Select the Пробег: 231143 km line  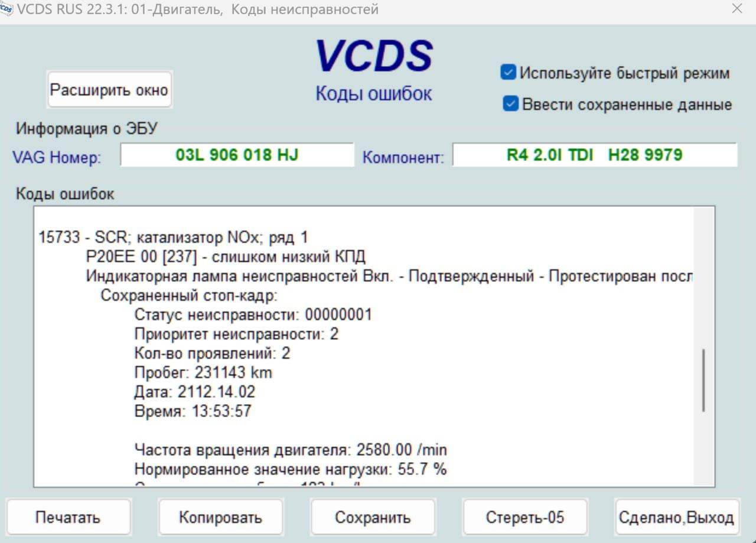(x=203, y=373)
